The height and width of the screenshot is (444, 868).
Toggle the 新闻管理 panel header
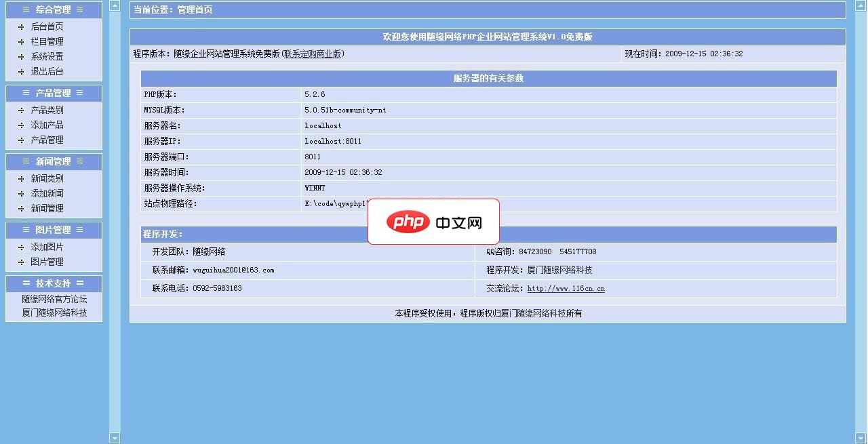coord(54,161)
